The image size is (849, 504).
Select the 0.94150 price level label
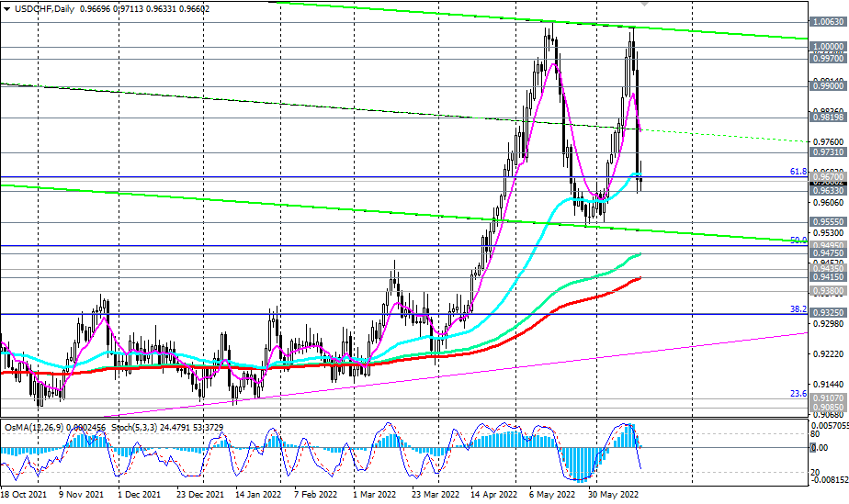(x=828, y=277)
